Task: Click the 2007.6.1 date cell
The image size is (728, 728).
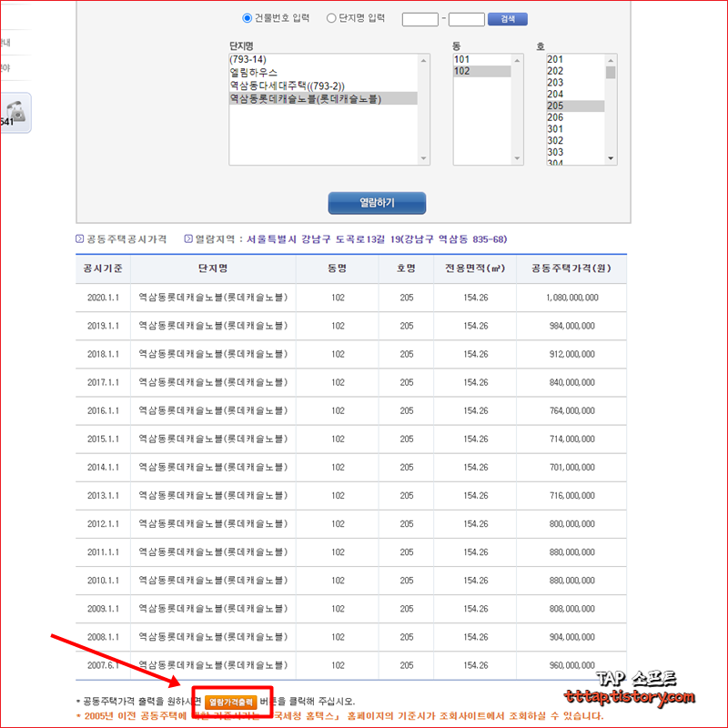Action: (103, 665)
